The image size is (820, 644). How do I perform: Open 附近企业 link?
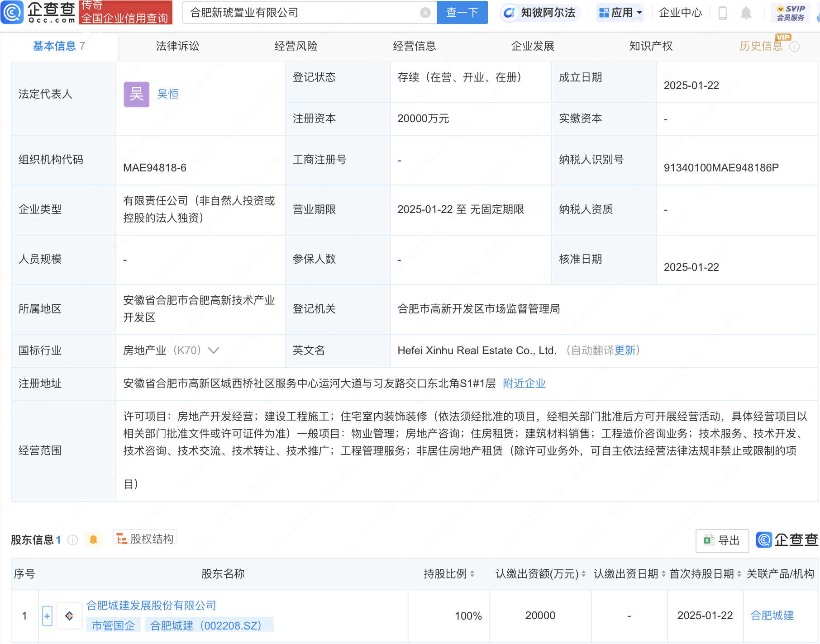tap(524, 384)
